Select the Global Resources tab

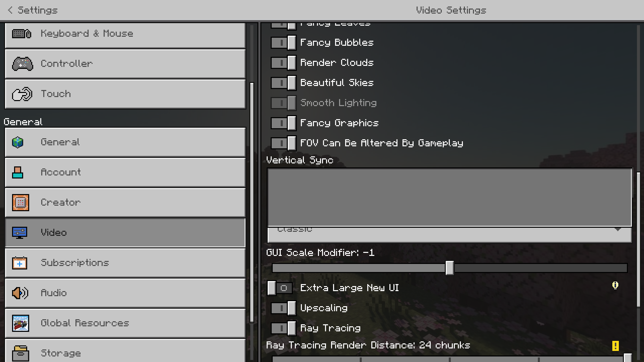click(125, 323)
